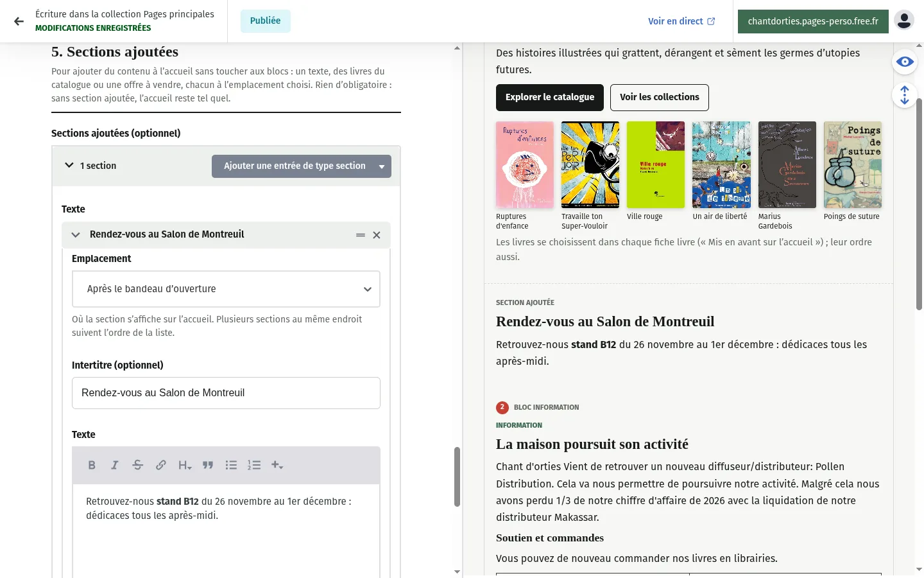
Task: Click editor scrollbar down arrow
Action: (x=458, y=572)
